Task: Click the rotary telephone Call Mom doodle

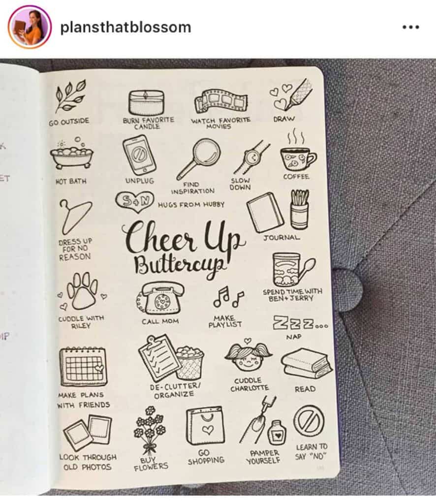Action: coord(160,298)
